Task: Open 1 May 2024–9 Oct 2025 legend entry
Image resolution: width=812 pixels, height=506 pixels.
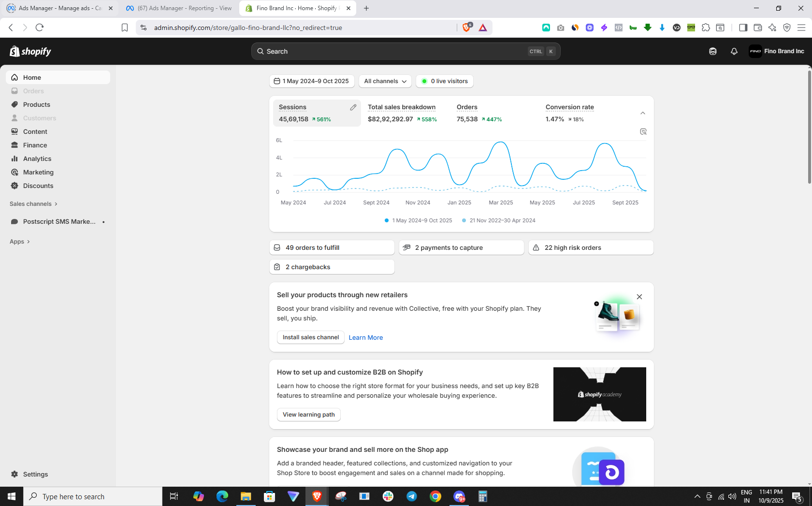Action: tap(419, 220)
